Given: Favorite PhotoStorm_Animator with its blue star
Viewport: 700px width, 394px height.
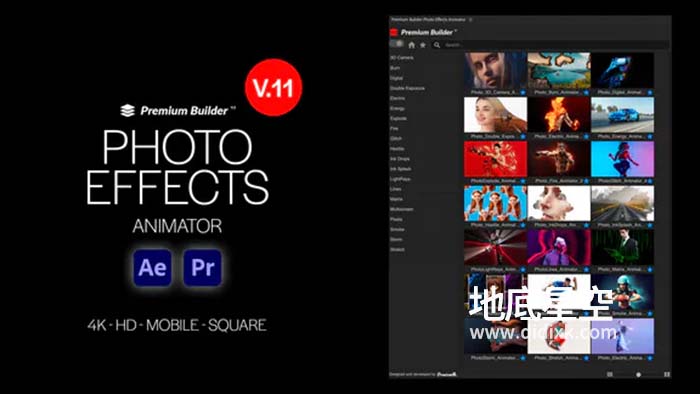Looking at the screenshot, I should click(x=523, y=358).
